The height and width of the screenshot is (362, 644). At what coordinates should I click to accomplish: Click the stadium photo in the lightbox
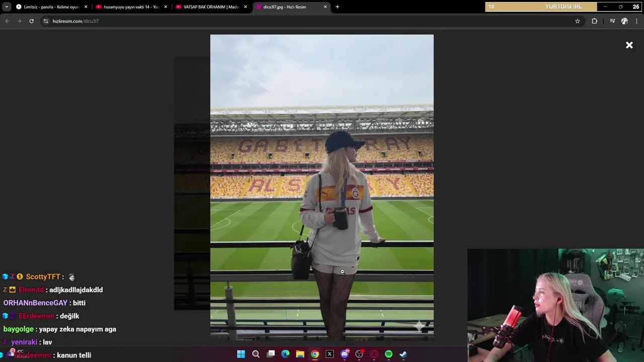[322, 187]
